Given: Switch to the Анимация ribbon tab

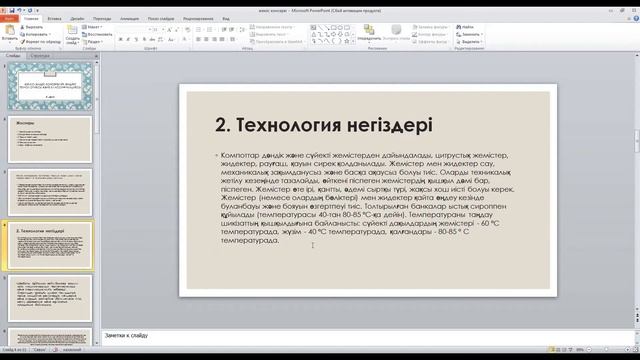Looking at the screenshot, I should (129, 19).
